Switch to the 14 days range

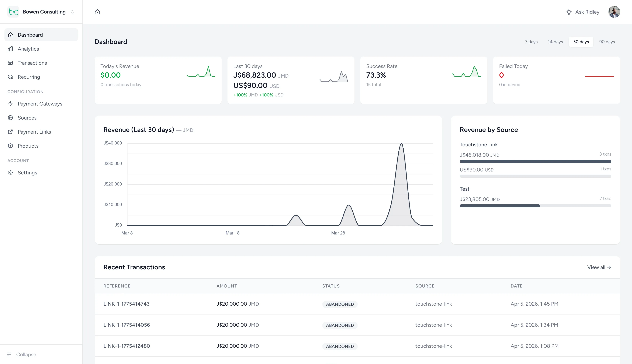[x=555, y=42]
